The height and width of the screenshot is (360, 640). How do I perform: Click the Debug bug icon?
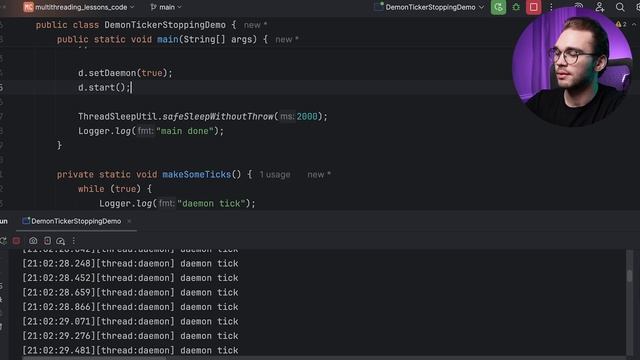click(516, 7)
